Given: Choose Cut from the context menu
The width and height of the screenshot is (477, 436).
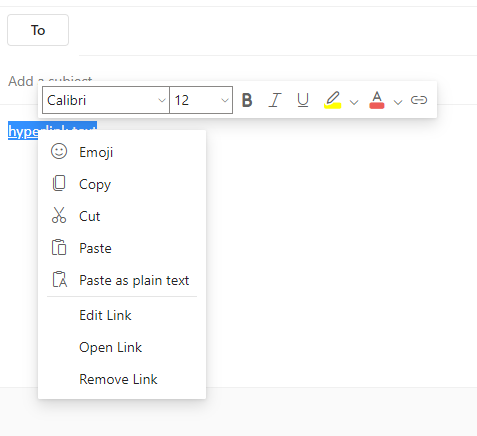Looking at the screenshot, I should (122, 216).
